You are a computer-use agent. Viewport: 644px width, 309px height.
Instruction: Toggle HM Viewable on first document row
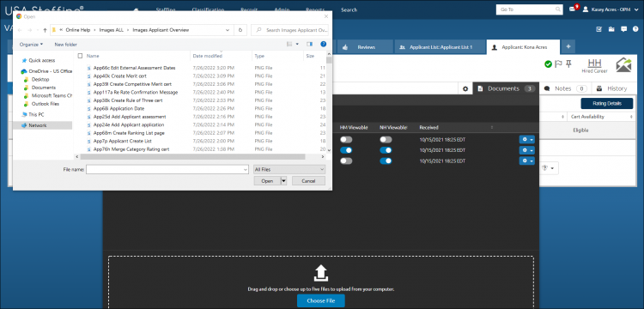(346, 140)
